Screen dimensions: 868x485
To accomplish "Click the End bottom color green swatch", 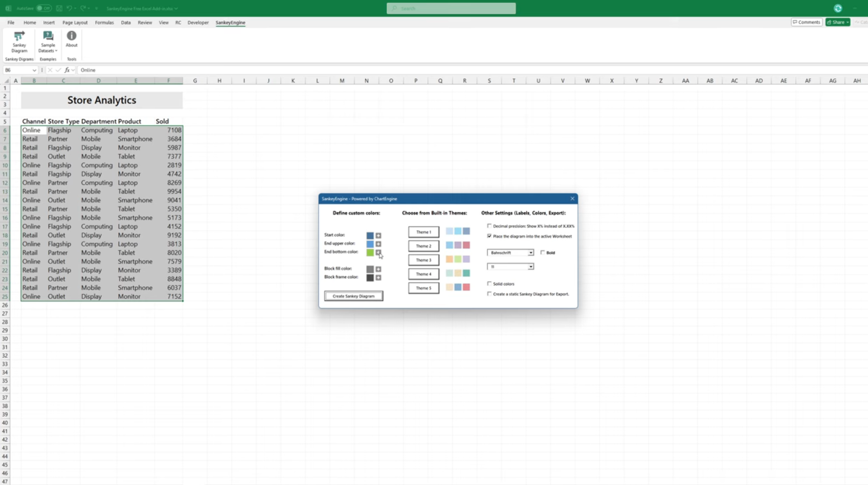I will point(370,253).
